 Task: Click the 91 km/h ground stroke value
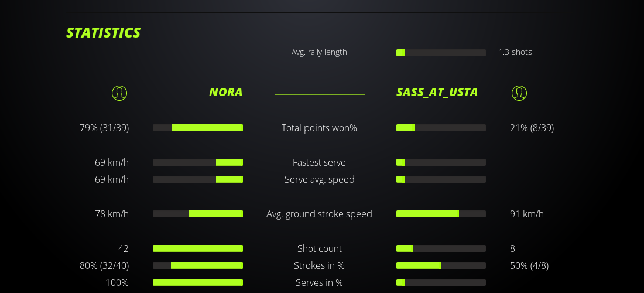[527, 214]
